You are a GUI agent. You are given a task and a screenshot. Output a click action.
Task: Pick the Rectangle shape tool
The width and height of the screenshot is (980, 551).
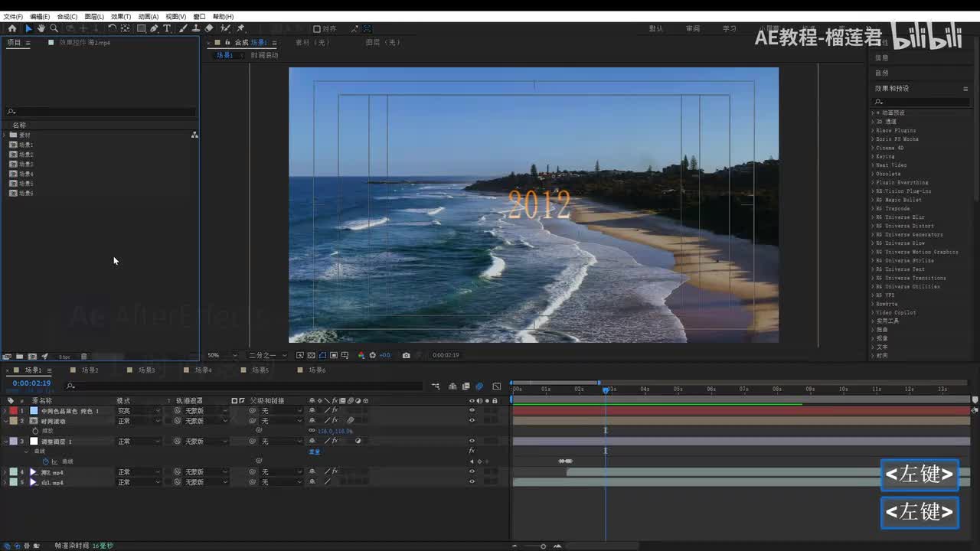[141, 28]
